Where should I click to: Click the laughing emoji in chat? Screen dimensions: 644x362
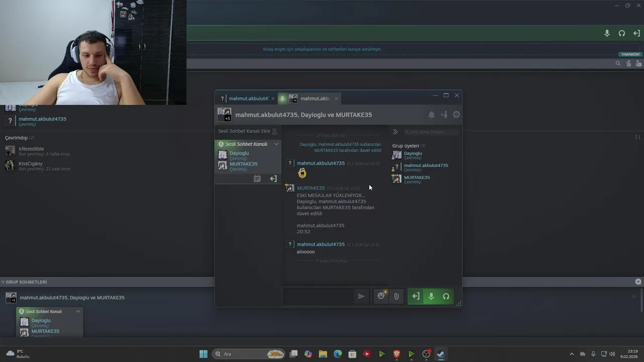(x=302, y=173)
